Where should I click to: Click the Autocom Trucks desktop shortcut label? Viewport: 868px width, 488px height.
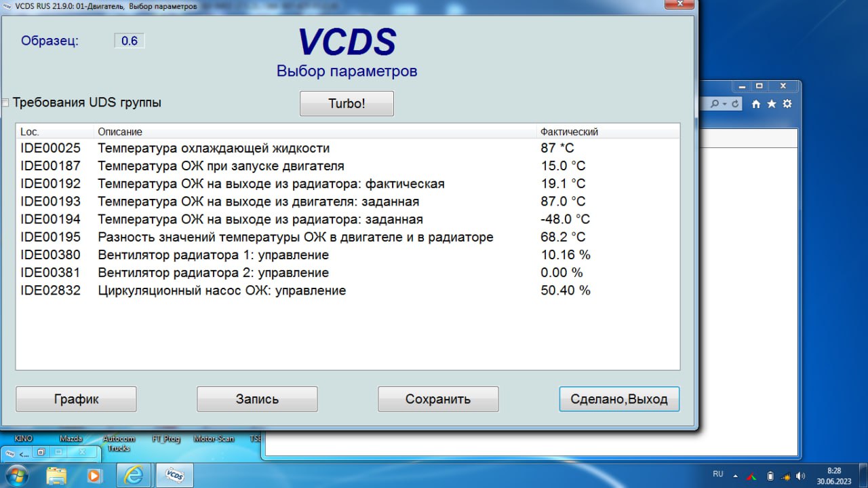(119, 443)
